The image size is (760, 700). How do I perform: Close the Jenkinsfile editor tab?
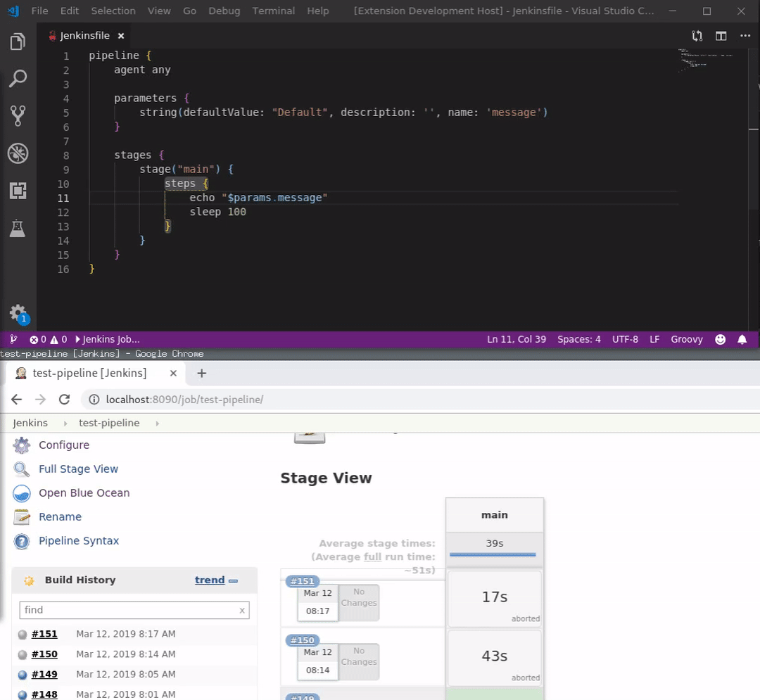pyautogui.click(x=121, y=36)
